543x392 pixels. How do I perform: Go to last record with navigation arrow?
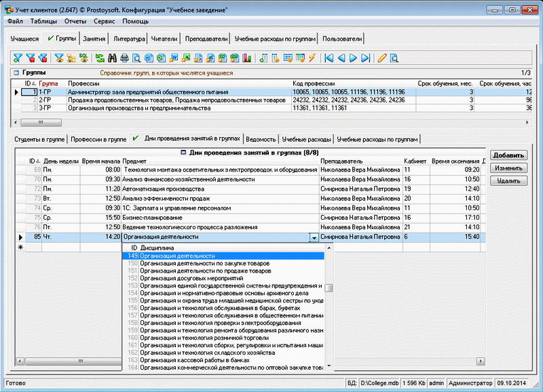(x=365, y=58)
